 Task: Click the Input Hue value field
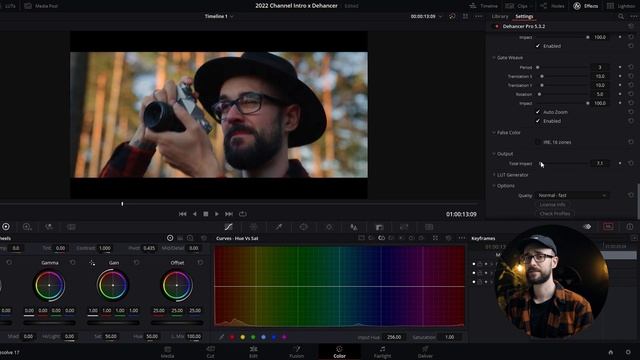(x=393, y=337)
